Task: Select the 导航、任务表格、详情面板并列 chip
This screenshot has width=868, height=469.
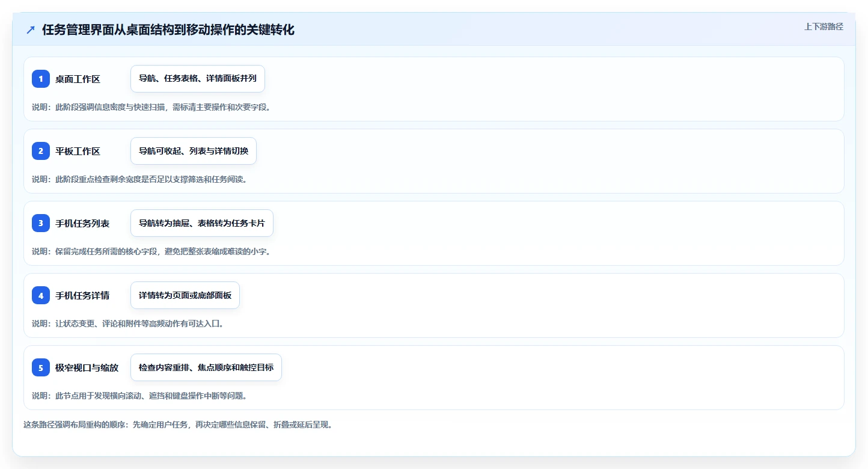Action: 198,79
